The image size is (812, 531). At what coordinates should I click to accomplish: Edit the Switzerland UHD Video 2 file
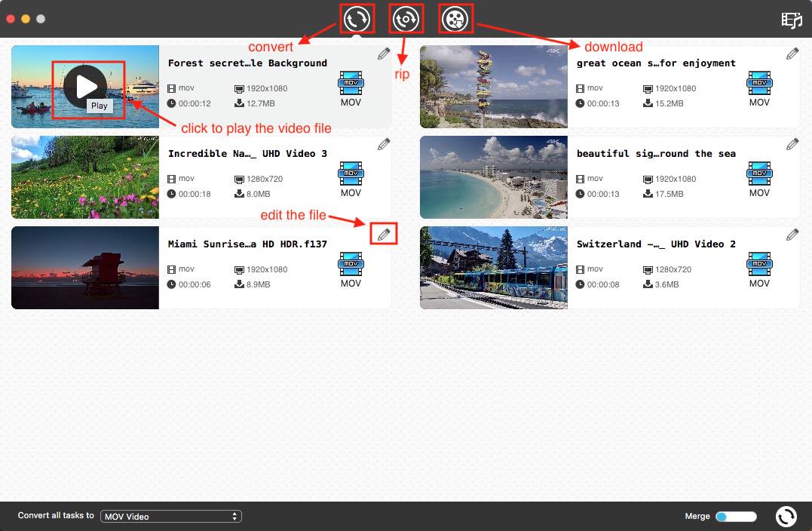pos(792,234)
